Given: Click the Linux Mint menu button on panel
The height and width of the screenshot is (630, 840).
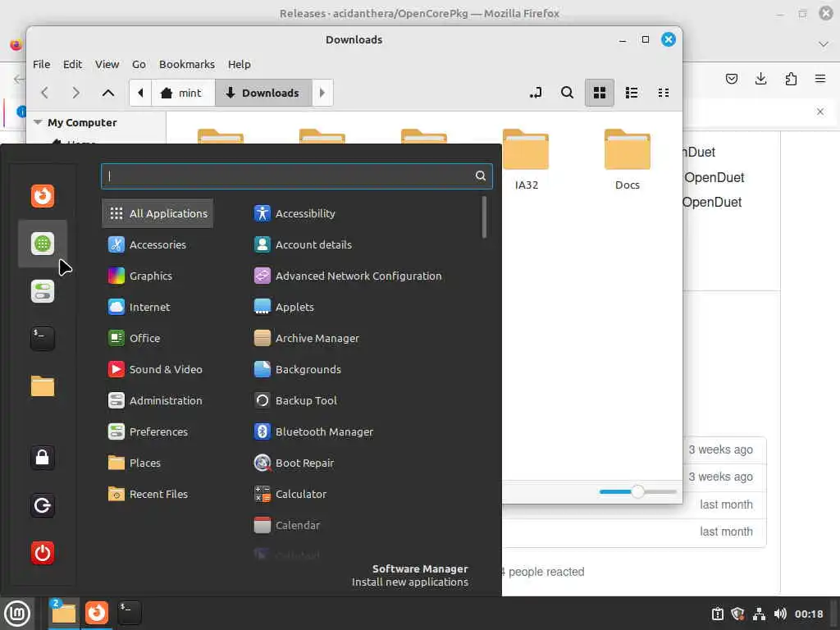Looking at the screenshot, I should [x=17, y=613].
